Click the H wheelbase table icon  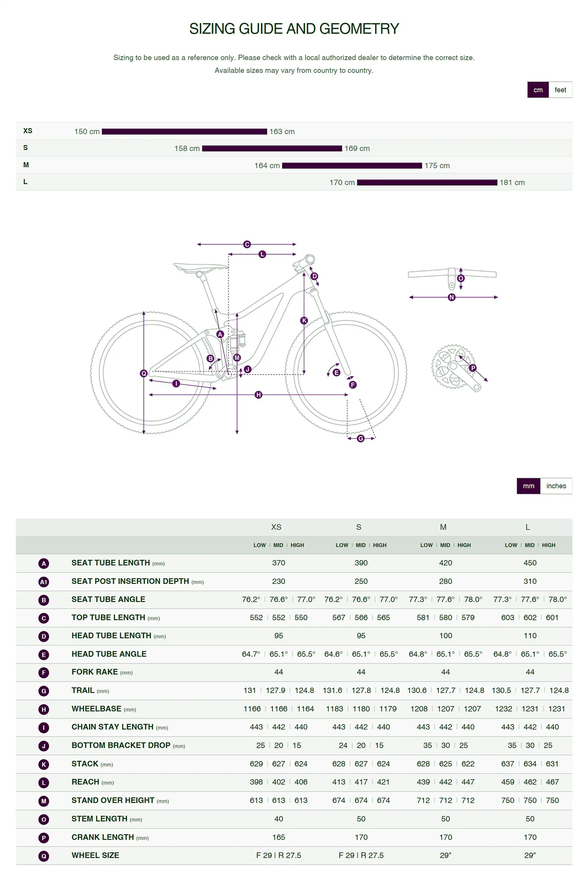coord(43,710)
